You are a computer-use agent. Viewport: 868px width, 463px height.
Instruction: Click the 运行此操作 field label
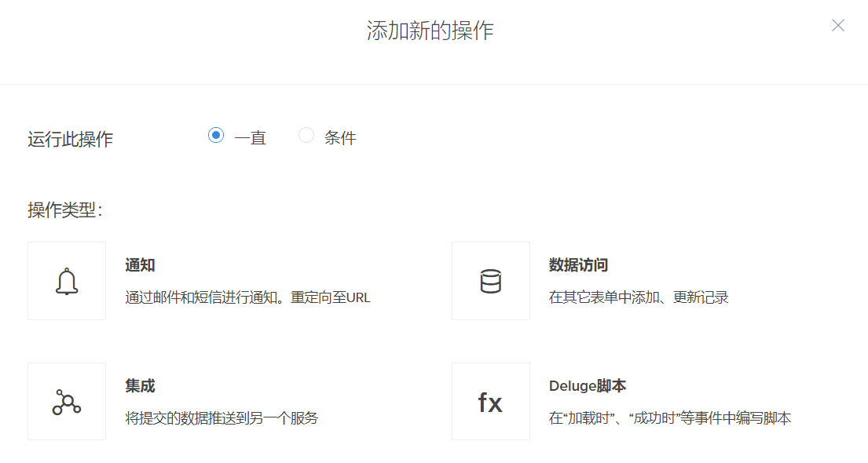70,140
